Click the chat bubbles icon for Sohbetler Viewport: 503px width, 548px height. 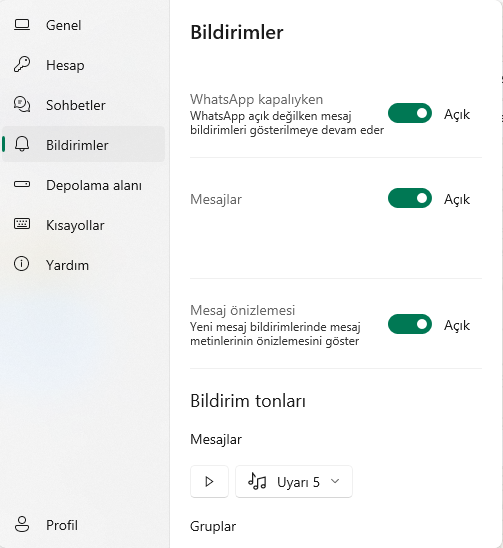coord(22,104)
